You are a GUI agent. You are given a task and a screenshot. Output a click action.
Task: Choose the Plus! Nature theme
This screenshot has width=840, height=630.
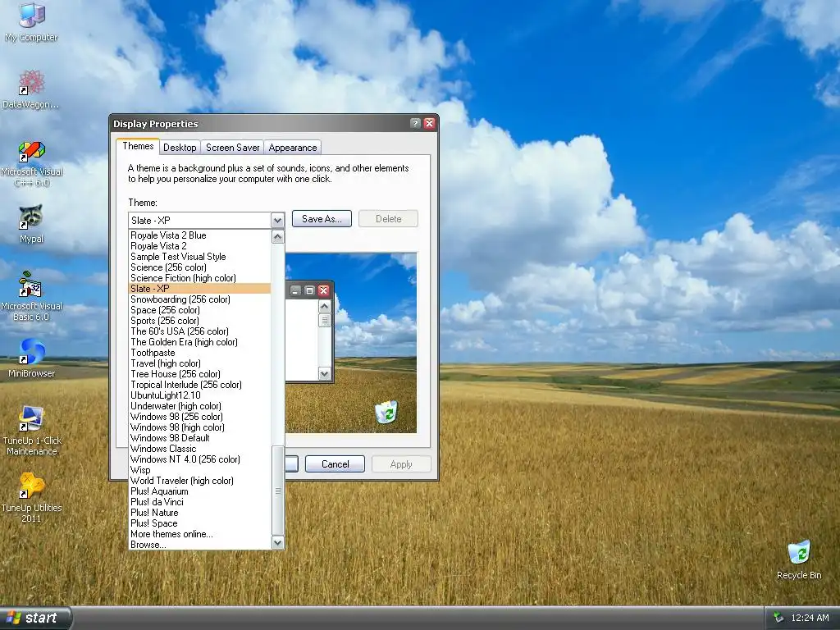199,513
